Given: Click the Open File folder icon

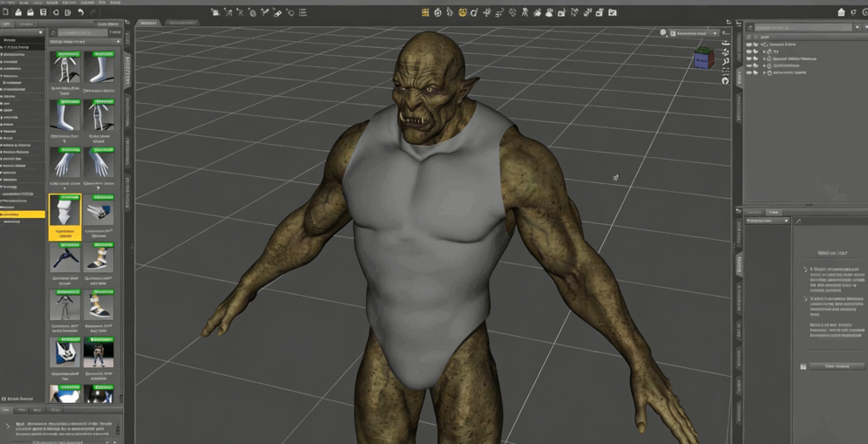Looking at the screenshot, I should click(18, 12).
